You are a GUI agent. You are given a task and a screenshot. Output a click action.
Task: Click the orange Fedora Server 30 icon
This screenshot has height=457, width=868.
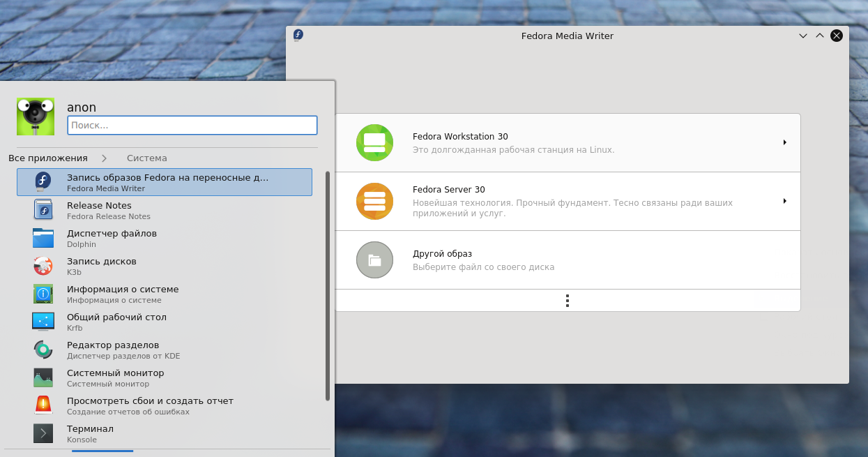[x=374, y=201]
